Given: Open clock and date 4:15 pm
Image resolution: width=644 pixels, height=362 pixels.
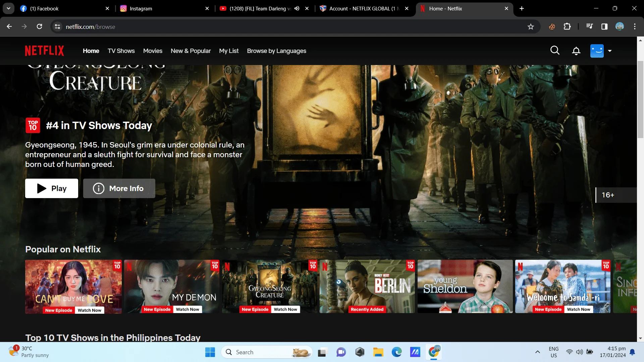Looking at the screenshot, I should (x=613, y=352).
